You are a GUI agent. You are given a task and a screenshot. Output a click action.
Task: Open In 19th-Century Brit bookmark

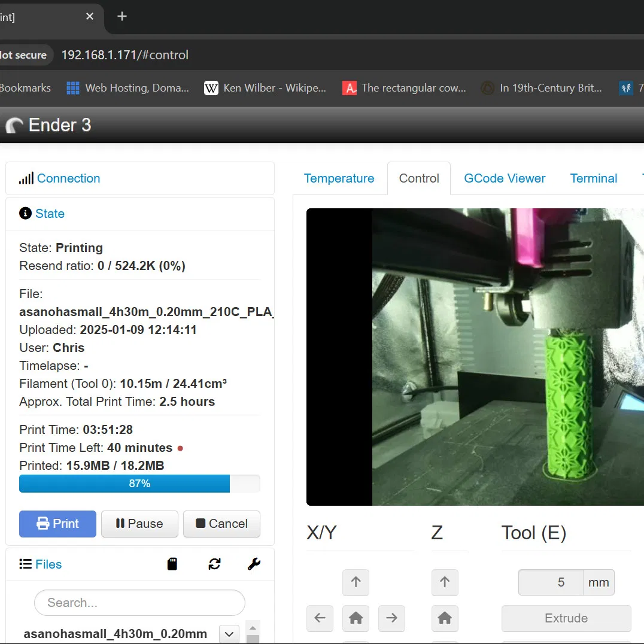pos(542,88)
